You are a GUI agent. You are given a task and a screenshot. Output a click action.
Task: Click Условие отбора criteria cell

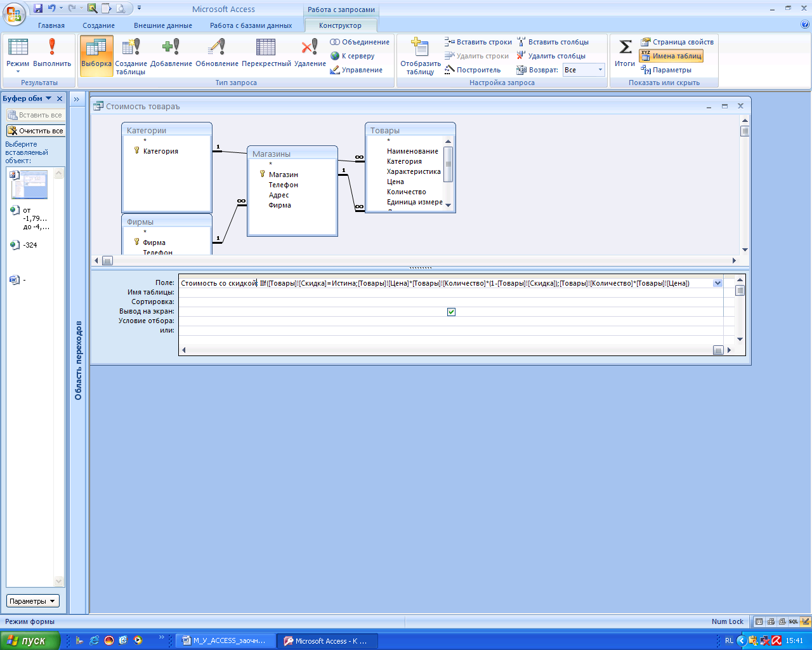[451, 321]
